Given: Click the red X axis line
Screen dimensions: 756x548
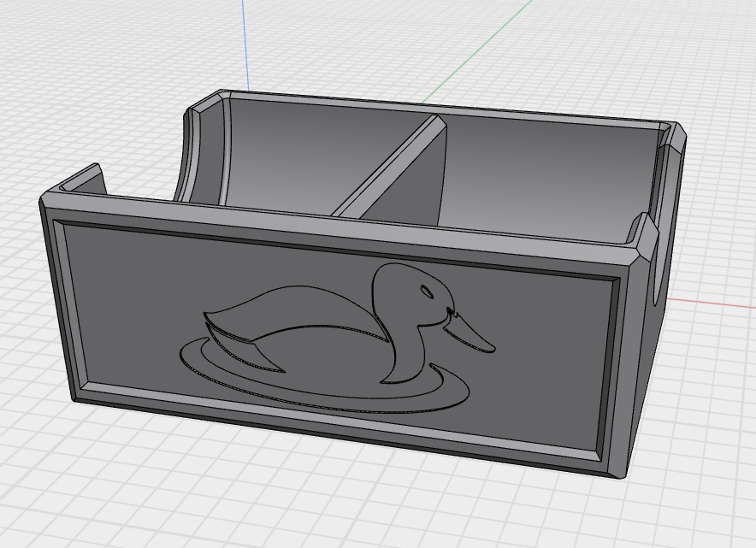Looking at the screenshot, I should click(710, 303).
